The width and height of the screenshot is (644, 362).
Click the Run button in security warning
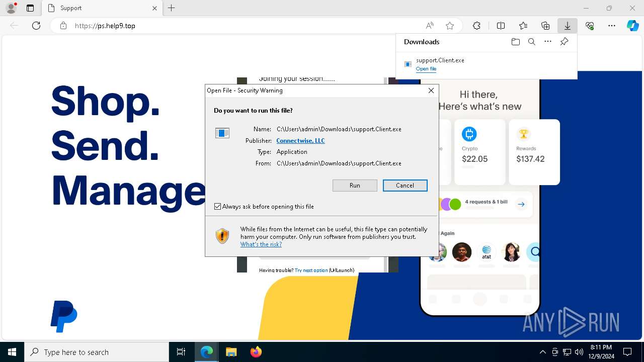click(x=355, y=186)
